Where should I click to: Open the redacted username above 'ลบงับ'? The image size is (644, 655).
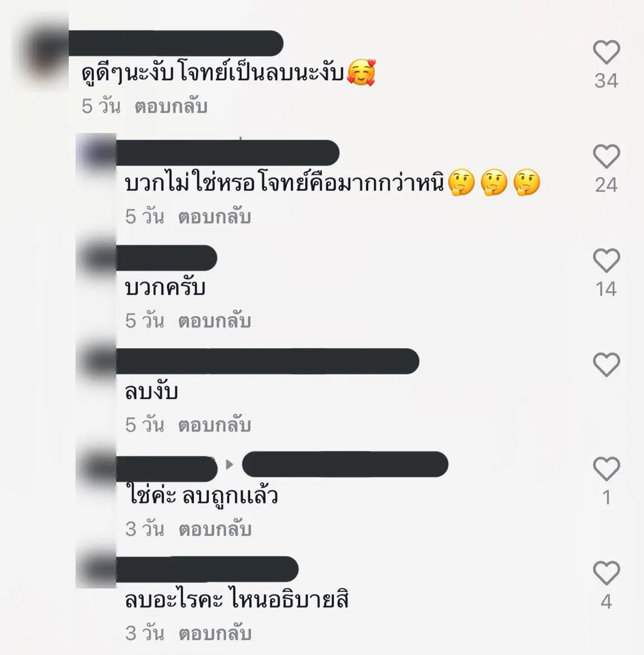267,362
